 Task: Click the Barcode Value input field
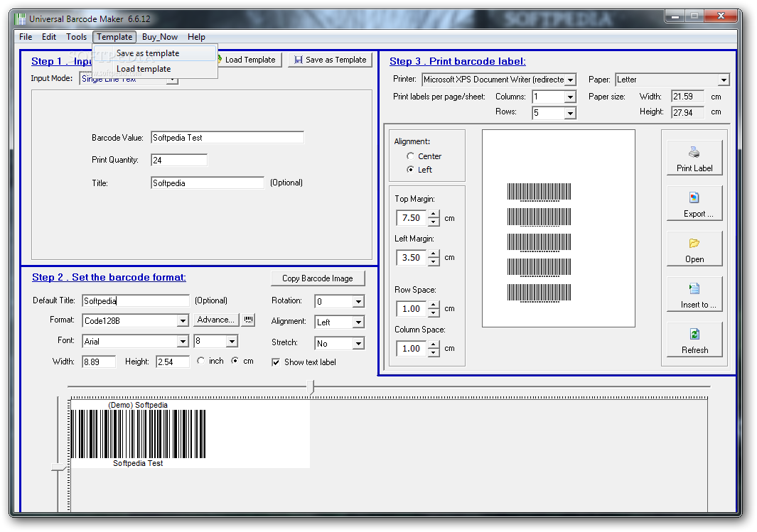(227, 138)
